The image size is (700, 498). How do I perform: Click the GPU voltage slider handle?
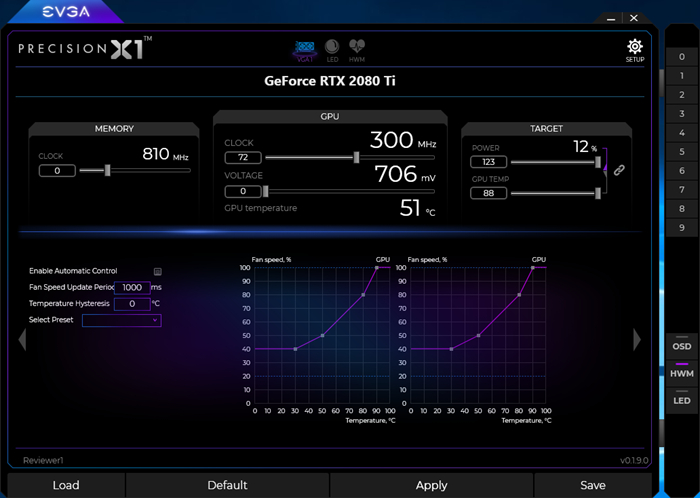pyautogui.click(x=266, y=191)
